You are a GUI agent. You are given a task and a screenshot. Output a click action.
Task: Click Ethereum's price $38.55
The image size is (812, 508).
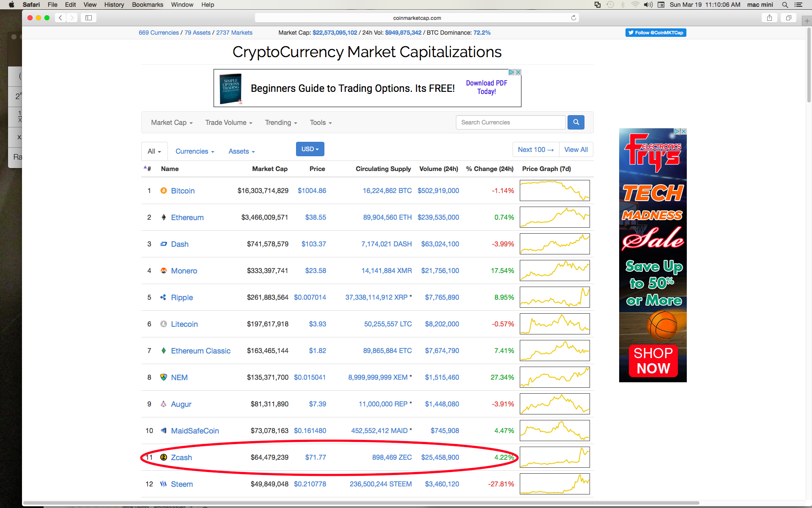[315, 217]
